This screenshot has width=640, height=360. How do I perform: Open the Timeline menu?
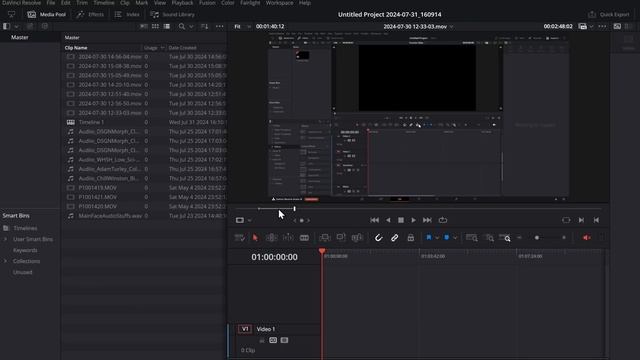click(x=104, y=3)
